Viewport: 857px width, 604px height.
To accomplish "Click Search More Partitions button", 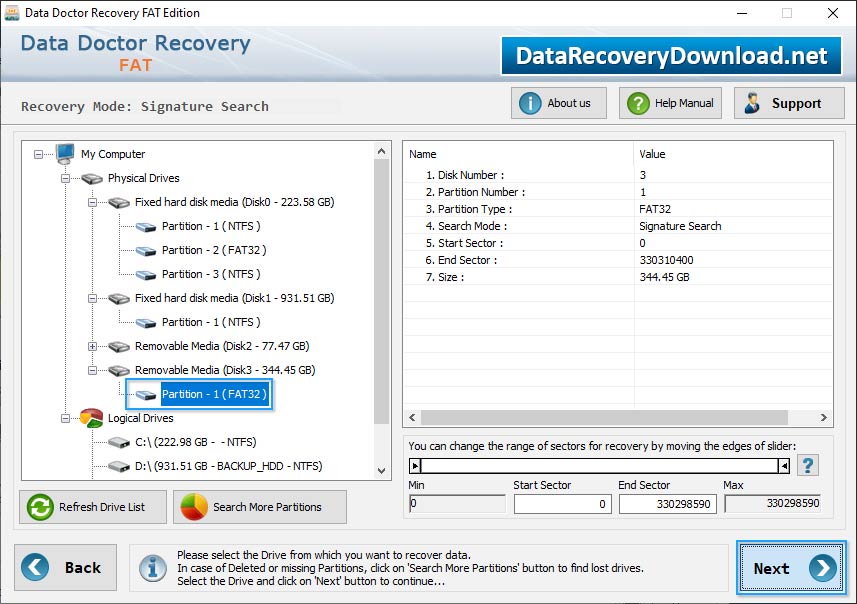I will coord(260,507).
